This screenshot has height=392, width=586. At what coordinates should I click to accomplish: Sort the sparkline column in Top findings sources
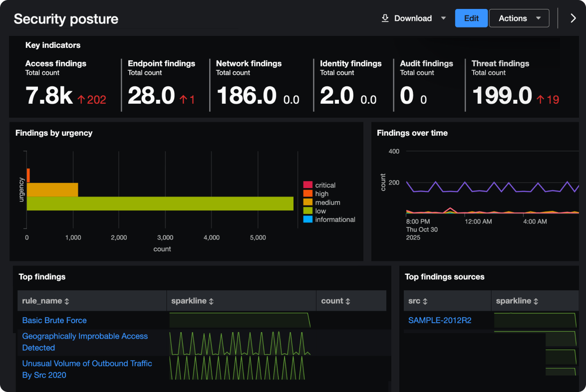point(537,301)
